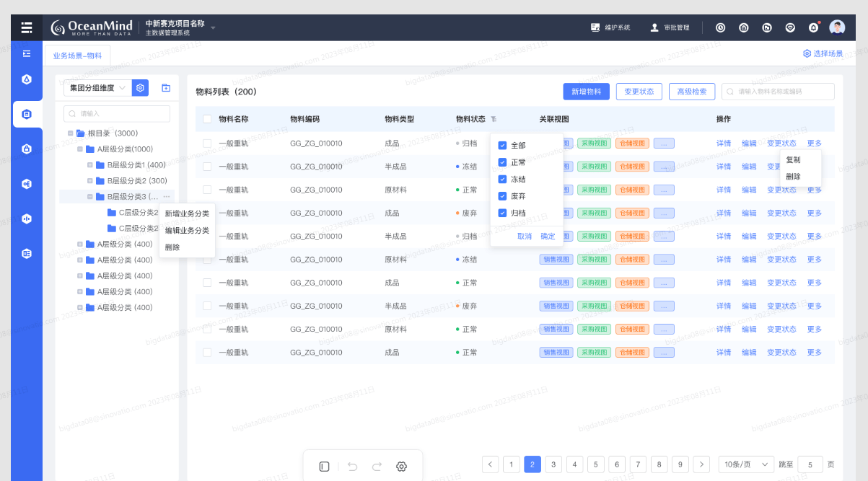The height and width of the screenshot is (481, 868).
Task: Toggle the 全部 checkbox in status filter
Action: pos(502,145)
